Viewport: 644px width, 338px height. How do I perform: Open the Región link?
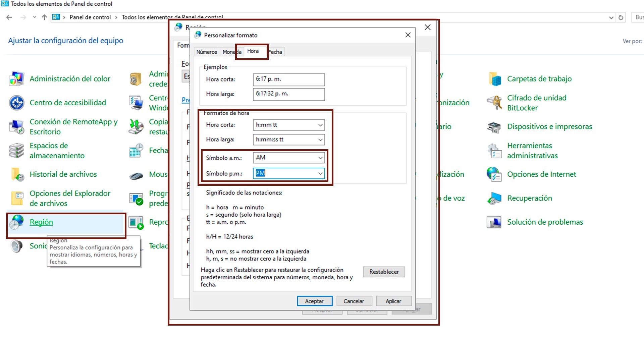click(41, 222)
